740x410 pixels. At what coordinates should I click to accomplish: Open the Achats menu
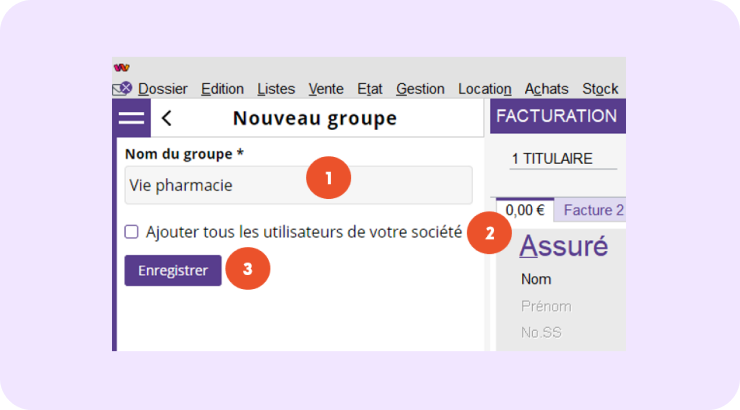[x=546, y=89]
